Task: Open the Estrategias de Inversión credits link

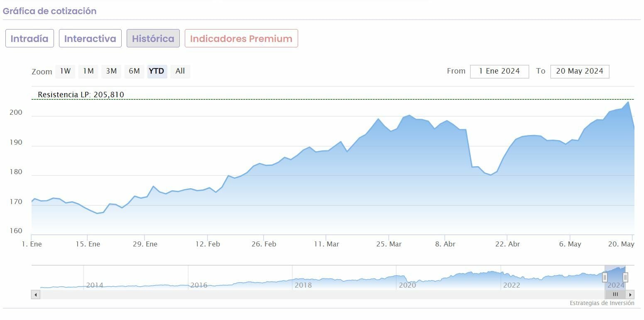Action: click(602, 303)
